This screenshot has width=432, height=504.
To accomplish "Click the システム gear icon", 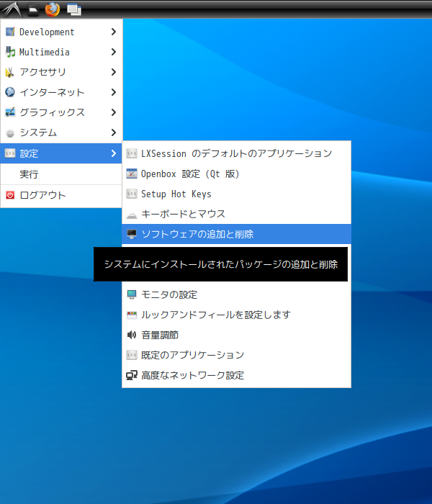I will tap(10, 132).
